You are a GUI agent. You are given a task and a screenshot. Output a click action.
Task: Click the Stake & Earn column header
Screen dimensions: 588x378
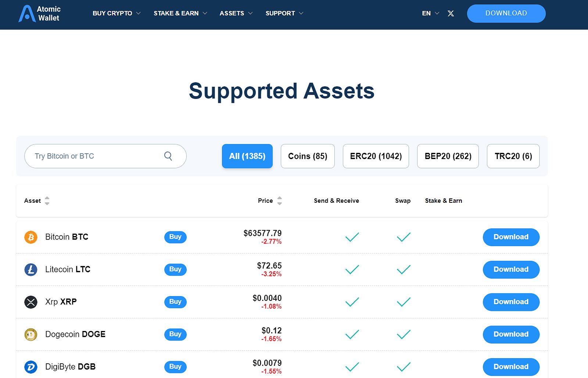(444, 201)
